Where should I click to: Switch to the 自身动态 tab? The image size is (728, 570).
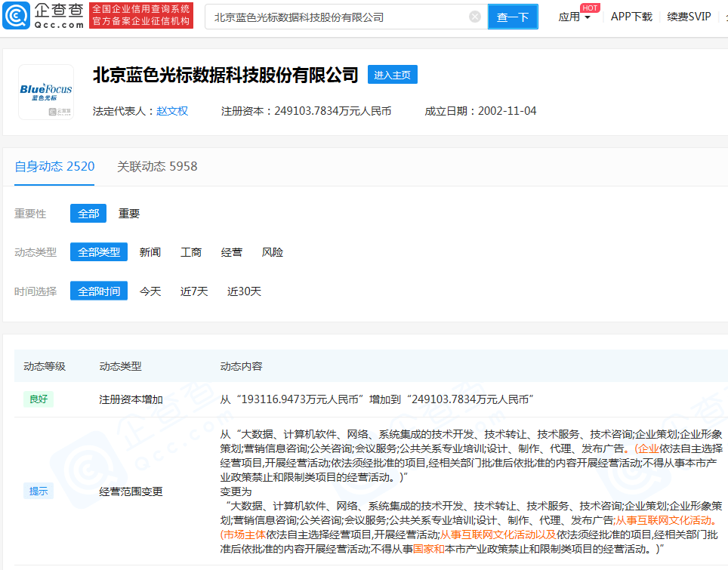[x=54, y=167]
